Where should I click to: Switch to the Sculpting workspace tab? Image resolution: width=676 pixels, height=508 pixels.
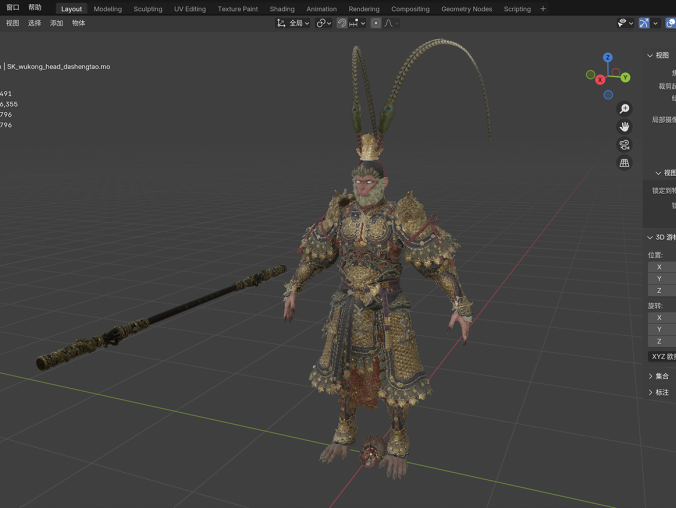[147, 9]
